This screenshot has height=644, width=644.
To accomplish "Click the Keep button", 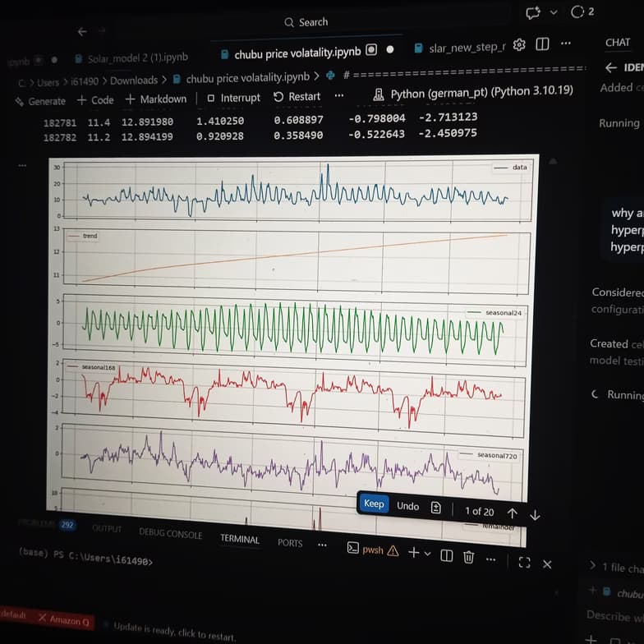I will 374,504.
